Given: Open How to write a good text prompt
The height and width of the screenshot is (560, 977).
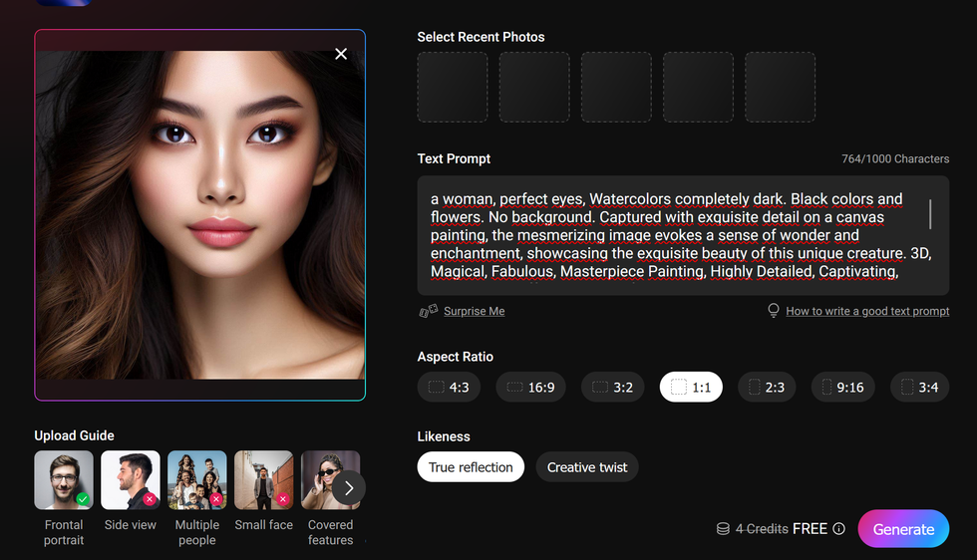Looking at the screenshot, I should [866, 311].
